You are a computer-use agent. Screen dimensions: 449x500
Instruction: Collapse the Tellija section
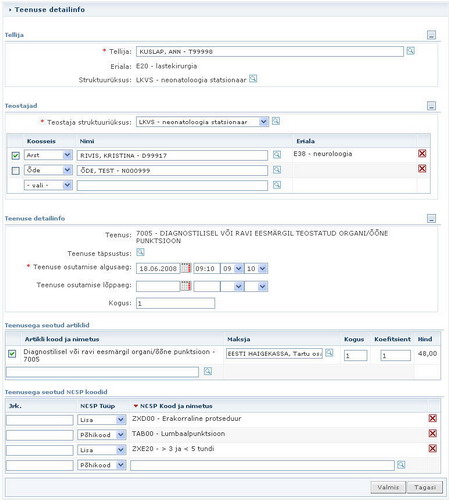pyautogui.click(x=432, y=35)
